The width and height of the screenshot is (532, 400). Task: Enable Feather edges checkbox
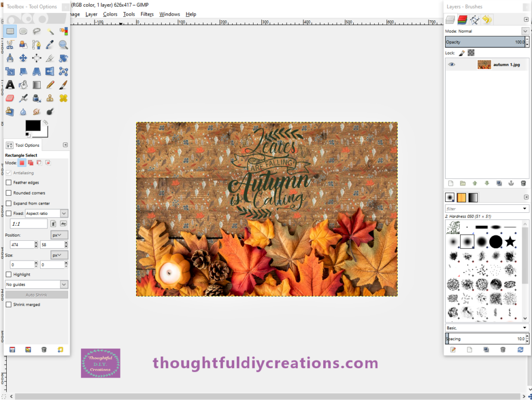click(8, 183)
